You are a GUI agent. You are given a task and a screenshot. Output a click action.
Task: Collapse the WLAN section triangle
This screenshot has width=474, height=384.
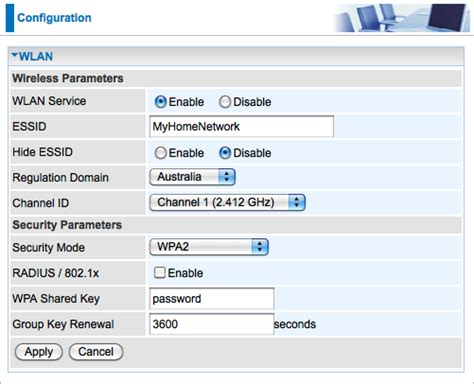15,55
